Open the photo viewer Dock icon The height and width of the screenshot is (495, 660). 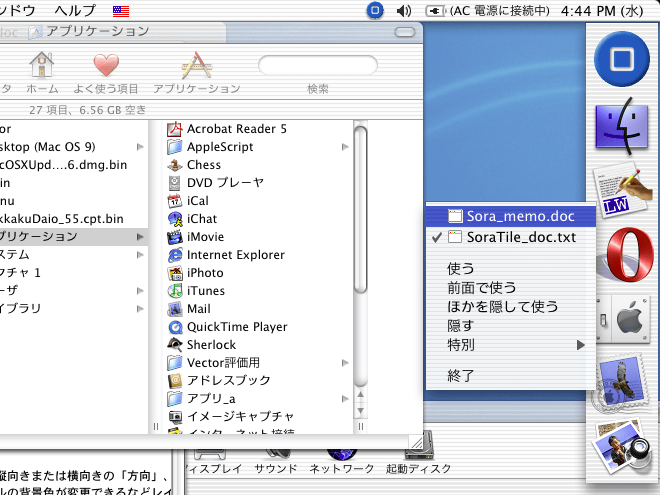(622, 446)
